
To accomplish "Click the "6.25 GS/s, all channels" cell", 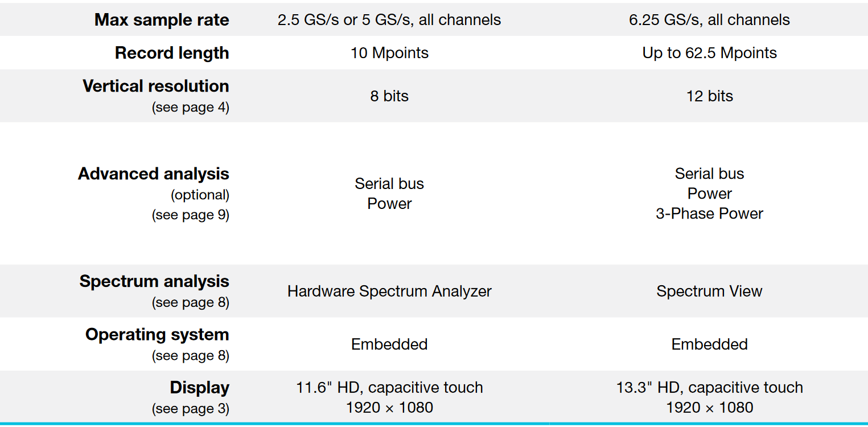I will 710,20.
